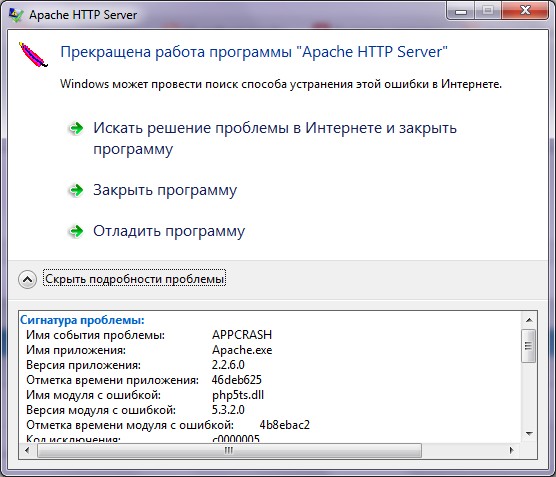Click horizontal scrollbar left arrow

[28, 450]
